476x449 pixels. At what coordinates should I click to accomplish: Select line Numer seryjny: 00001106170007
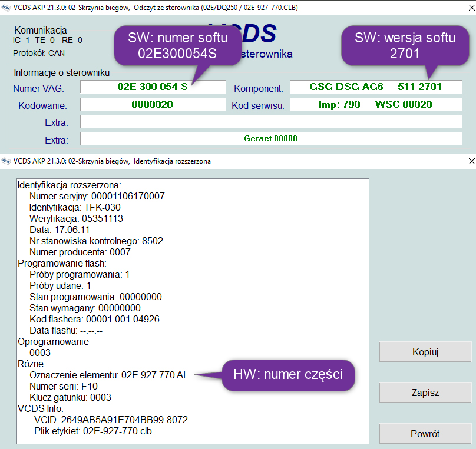[97, 196]
